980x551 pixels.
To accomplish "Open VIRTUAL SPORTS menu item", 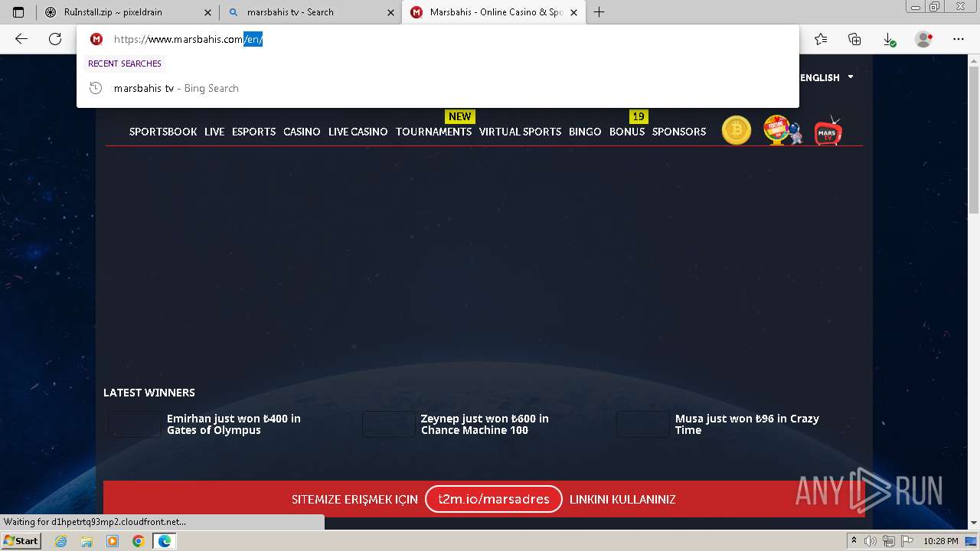I will [x=520, y=132].
